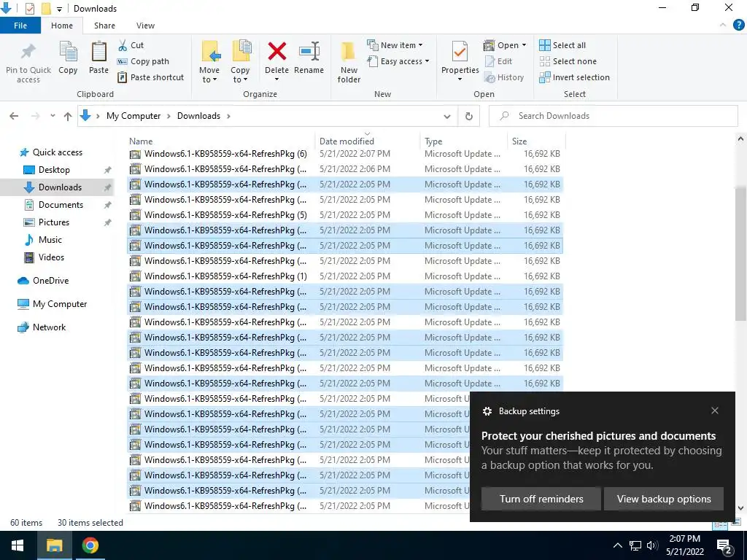Click Turn off reminders button
The width and height of the screenshot is (747, 560).
(x=541, y=499)
